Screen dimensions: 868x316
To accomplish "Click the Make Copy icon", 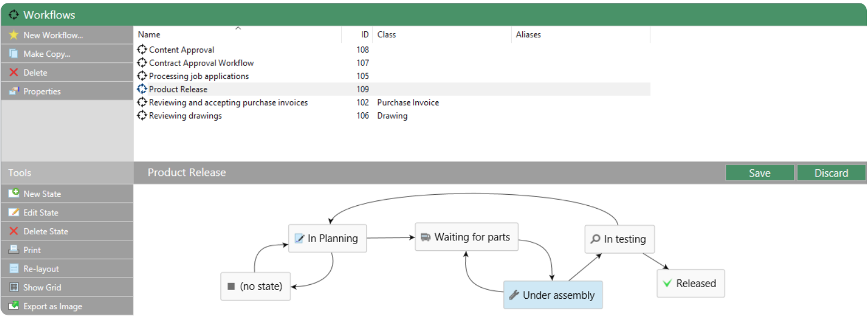I will tap(14, 54).
